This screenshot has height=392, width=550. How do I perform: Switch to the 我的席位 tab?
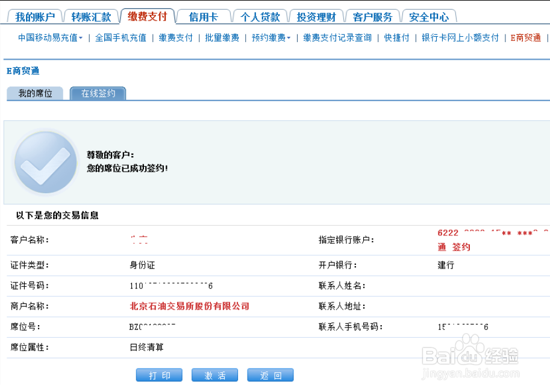click(36, 93)
